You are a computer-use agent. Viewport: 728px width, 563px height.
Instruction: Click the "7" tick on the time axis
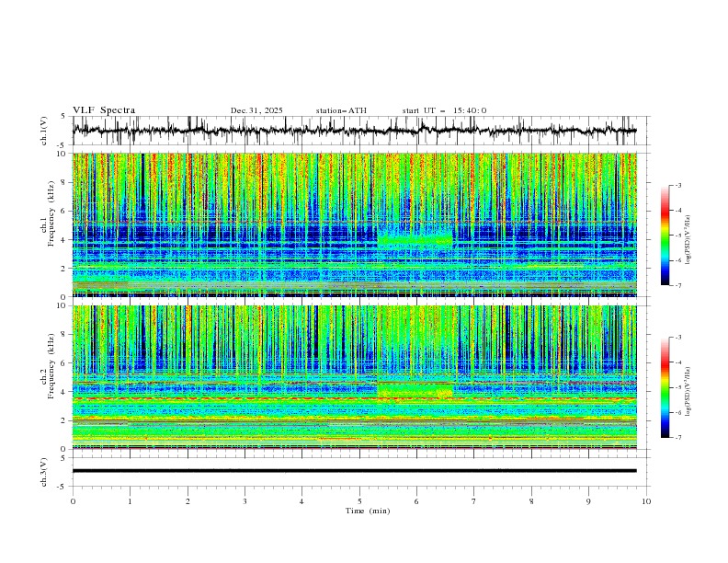click(474, 501)
